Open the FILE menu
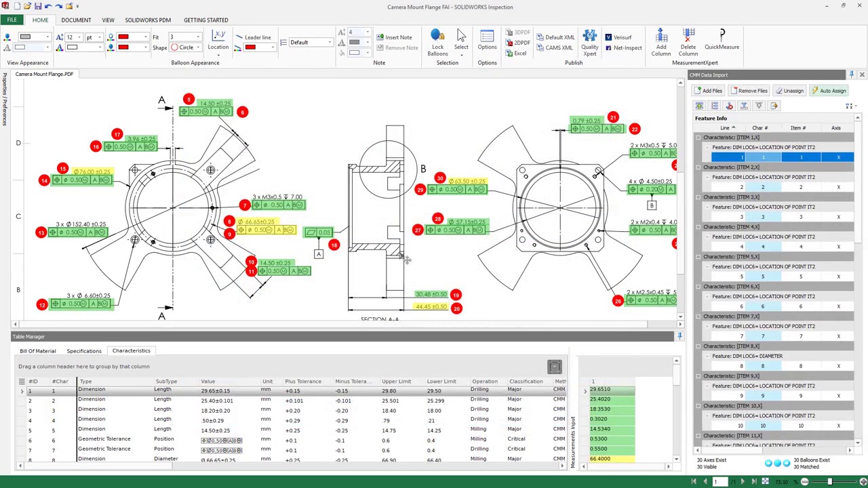The width and height of the screenshot is (868, 488). [x=12, y=20]
